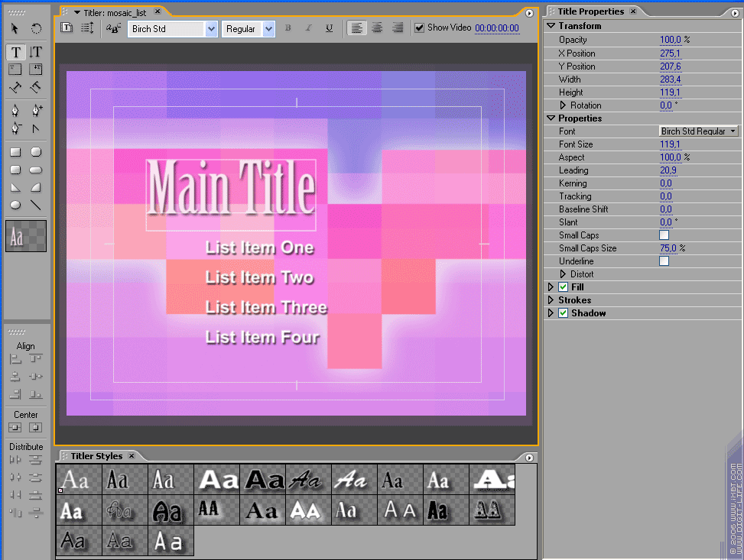The image size is (744, 560).
Task: Open the Birch Std Regular Font property dropdown
Action: 699,131
